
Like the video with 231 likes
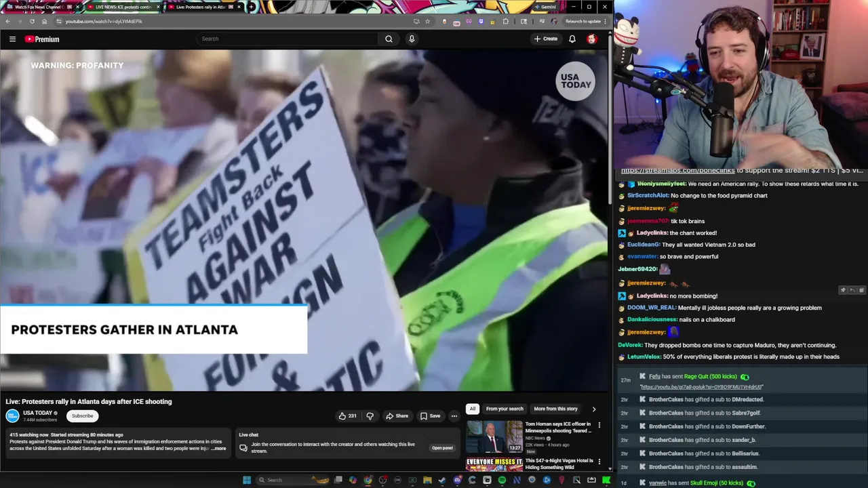pos(348,415)
